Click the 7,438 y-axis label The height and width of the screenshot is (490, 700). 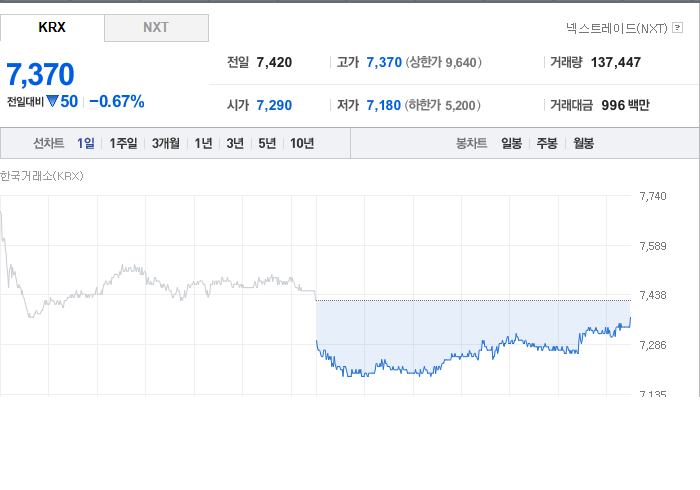coord(653,295)
